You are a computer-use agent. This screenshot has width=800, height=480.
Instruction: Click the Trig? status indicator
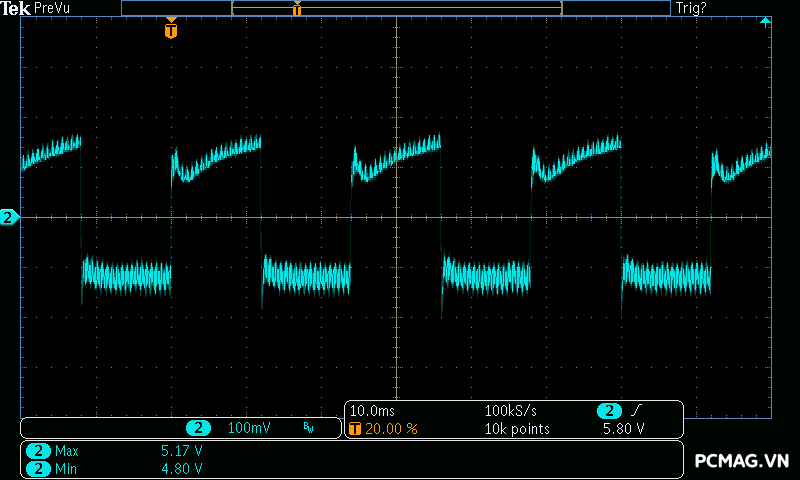click(691, 8)
